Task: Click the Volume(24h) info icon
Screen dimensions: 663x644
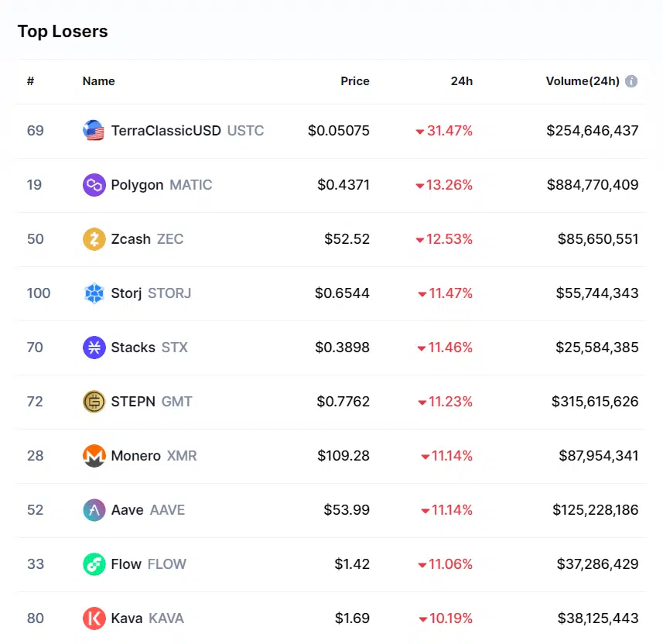Action: [x=631, y=81]
